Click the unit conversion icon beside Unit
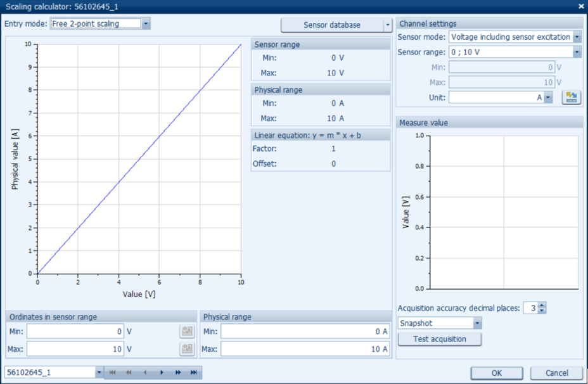588x384 pixels. click(571, 98)
